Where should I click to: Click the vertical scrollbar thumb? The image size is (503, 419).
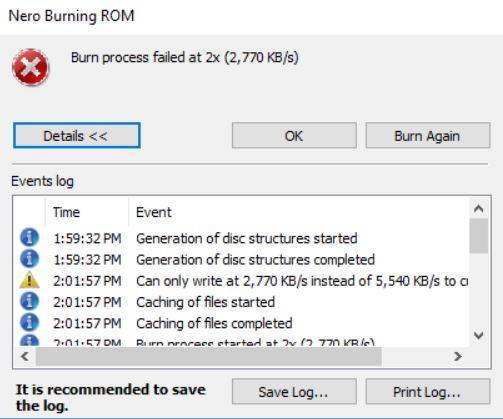pos(479,236)
